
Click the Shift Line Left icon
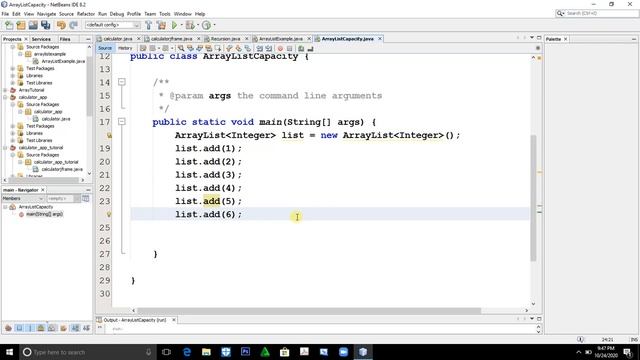(x=259, y=48)
